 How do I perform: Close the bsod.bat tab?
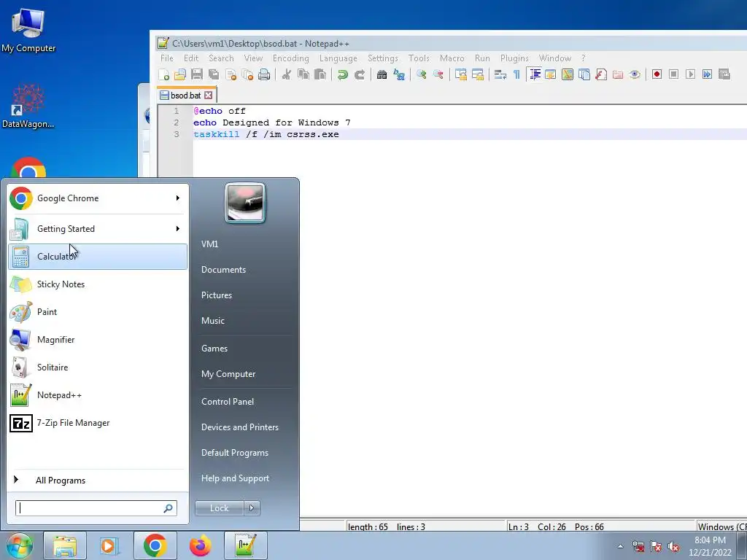click(208, 96)
